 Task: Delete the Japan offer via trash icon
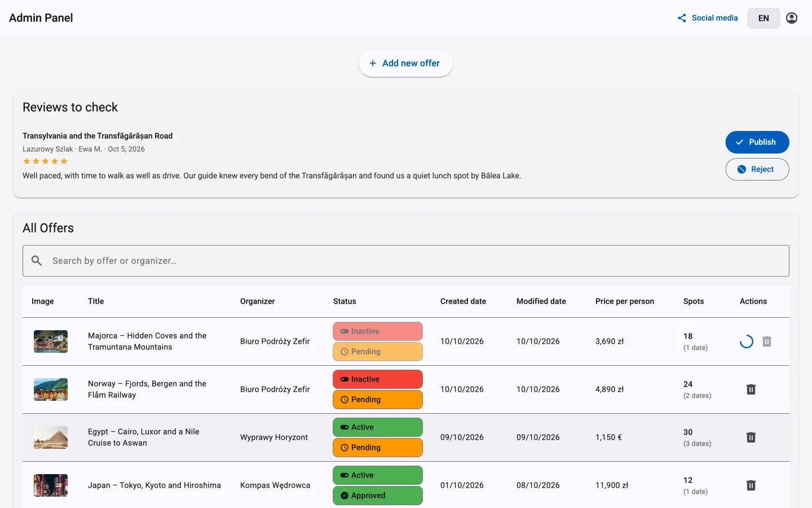tap(751, 485)
